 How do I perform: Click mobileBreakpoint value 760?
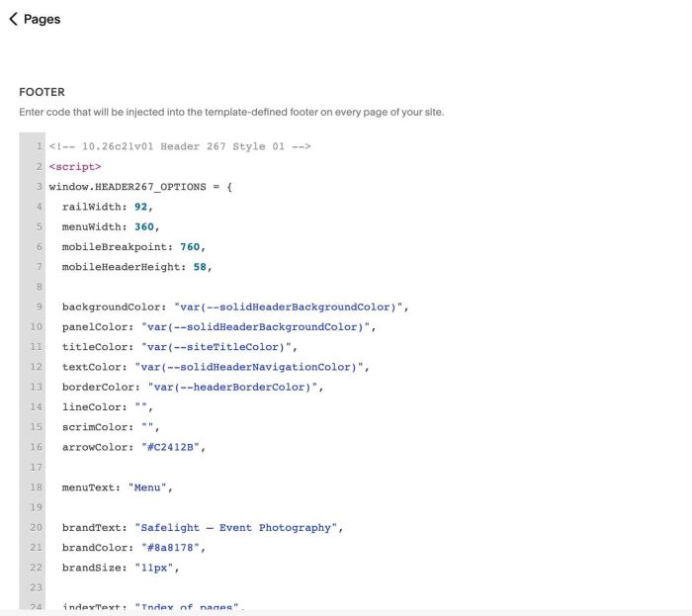point(190,246)
